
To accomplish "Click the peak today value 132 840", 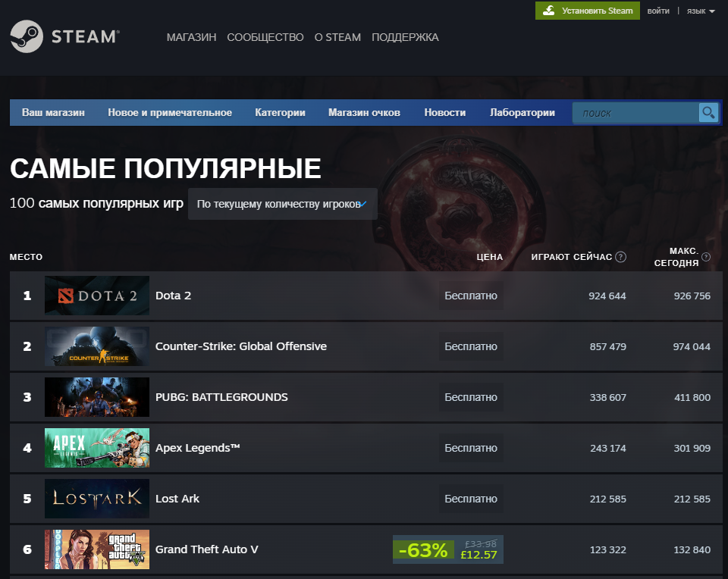I will coord(692,549).
